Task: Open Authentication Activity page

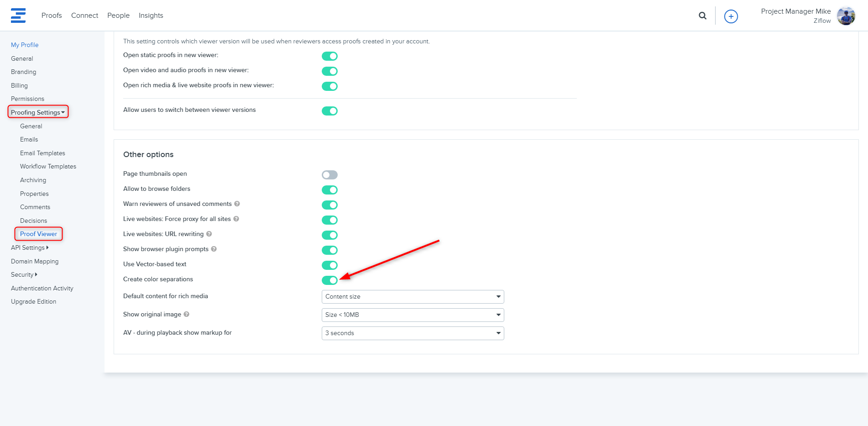Action: [x=42, y=288]
